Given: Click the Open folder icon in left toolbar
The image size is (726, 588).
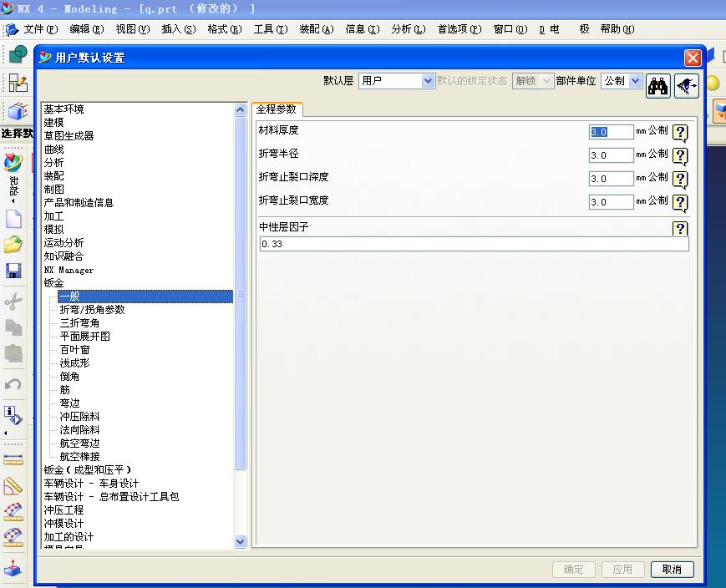Looking at the screenshot, I should coord(13,245).
